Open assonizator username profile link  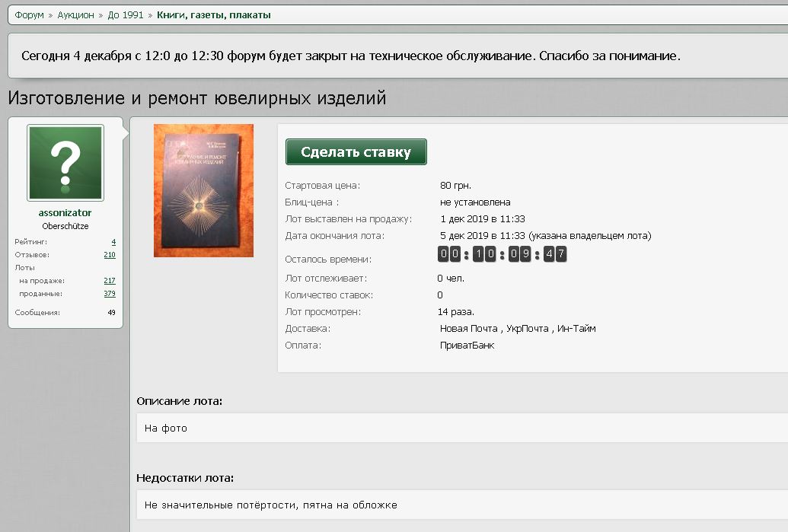[65, 212]
